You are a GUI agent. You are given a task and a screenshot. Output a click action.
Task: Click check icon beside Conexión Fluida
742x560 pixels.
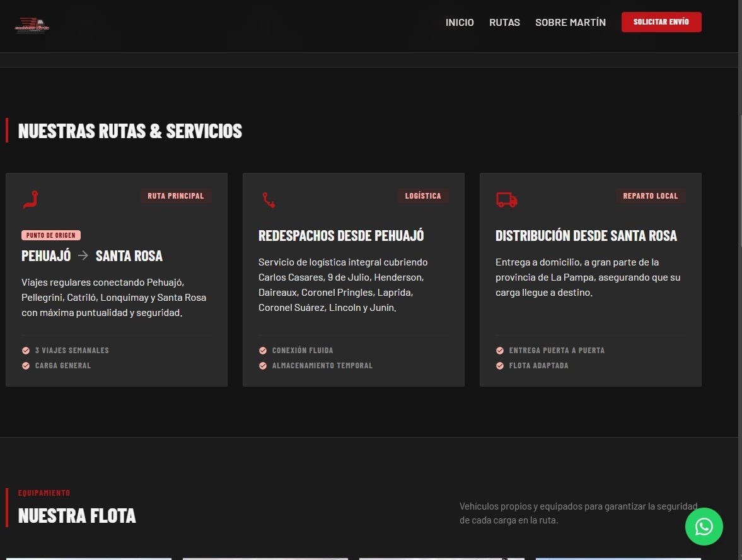tap(263, 350)
